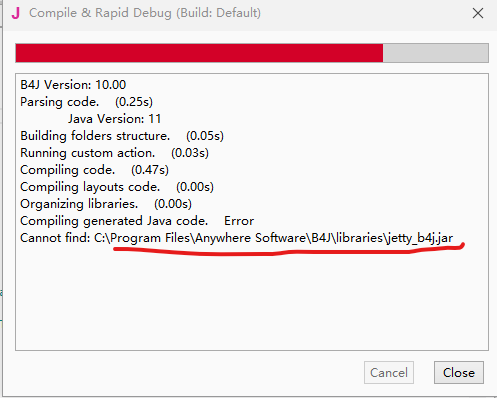The image size is (497, 398).
Task: Click the Running custom action line
Action: (x=114, y=153)
